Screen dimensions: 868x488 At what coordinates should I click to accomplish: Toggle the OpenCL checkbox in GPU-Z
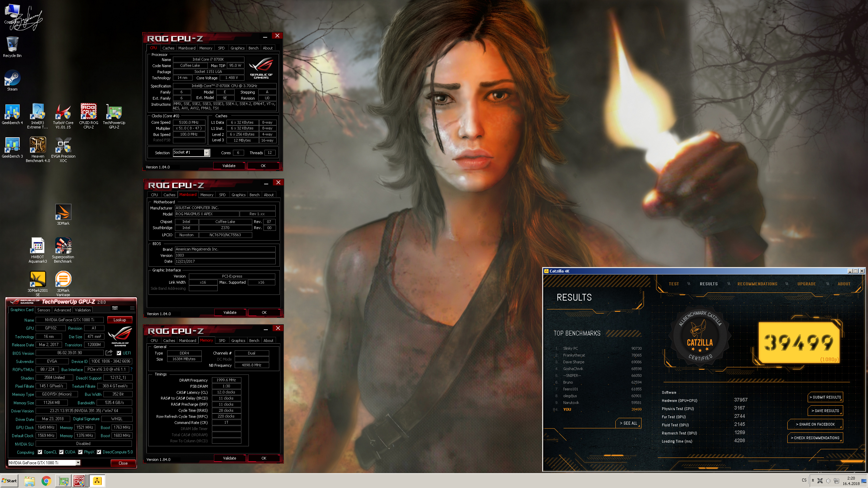click(40, 452)
